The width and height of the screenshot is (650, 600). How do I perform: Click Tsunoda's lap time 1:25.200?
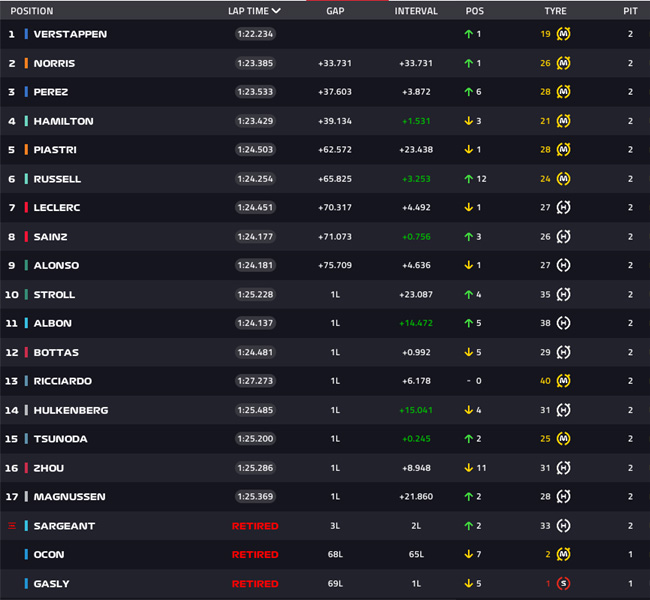(255, 438)
